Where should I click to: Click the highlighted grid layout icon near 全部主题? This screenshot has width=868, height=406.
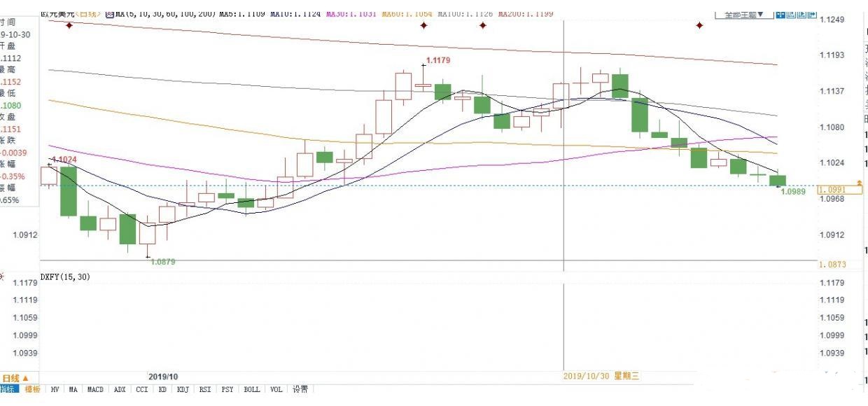pos(781,14)
